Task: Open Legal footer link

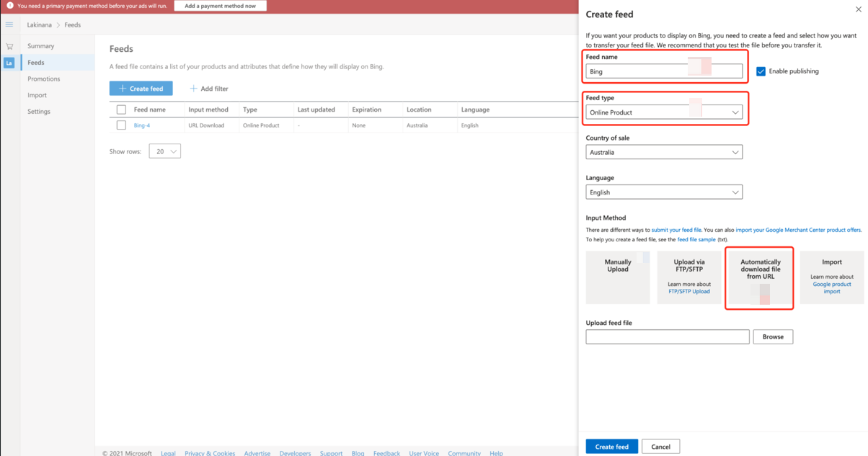Action: (168, 453)
